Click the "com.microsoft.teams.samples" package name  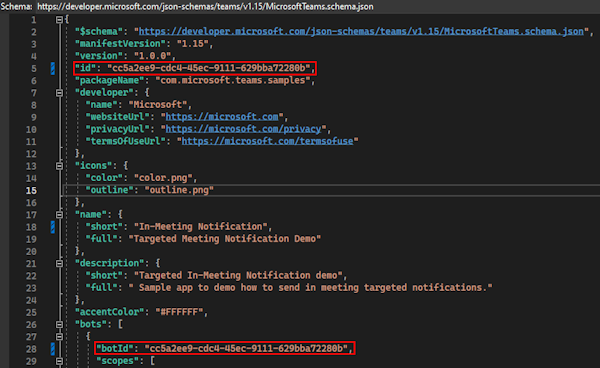(x=233, y=80)
